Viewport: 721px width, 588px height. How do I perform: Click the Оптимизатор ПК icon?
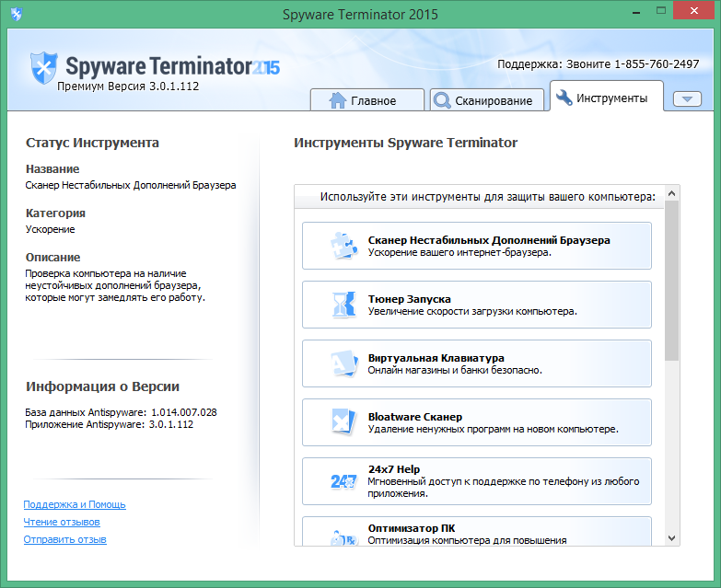pos(344,537)
